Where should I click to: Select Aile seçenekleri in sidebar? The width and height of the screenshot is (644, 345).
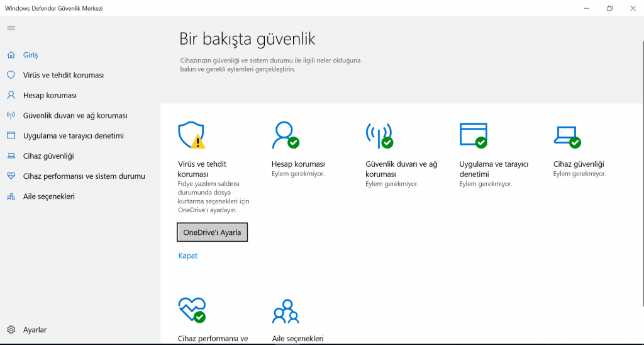[49, 196]
